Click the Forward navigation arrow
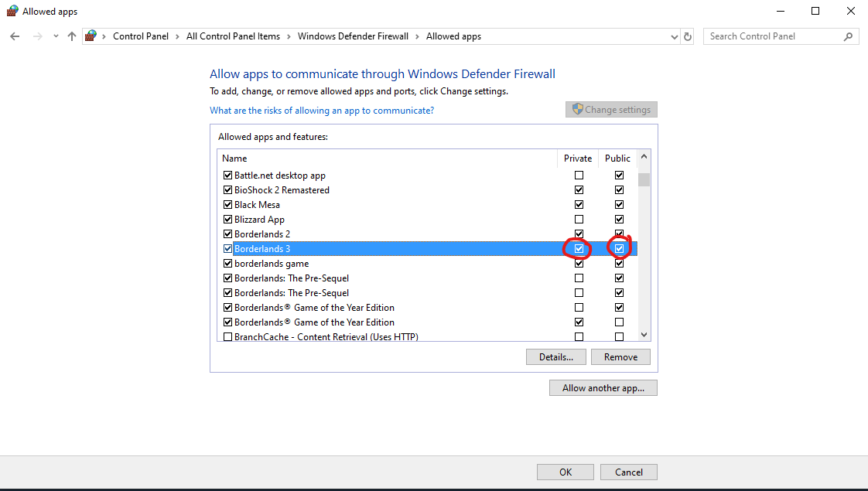 pos(38,36)
